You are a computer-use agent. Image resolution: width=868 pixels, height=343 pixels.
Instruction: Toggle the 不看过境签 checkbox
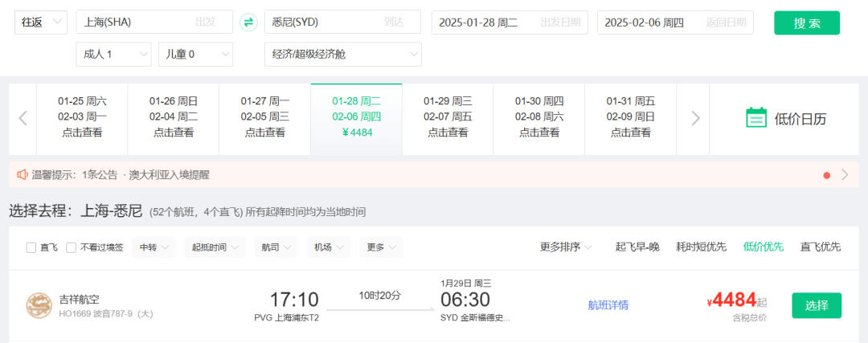coord(72,247)
